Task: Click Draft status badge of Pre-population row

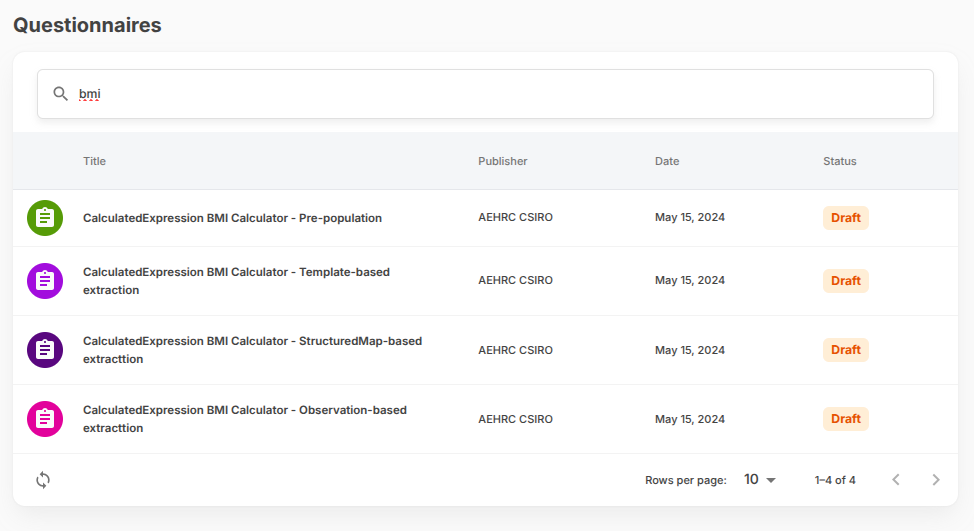Action: (x=845, y=218)
